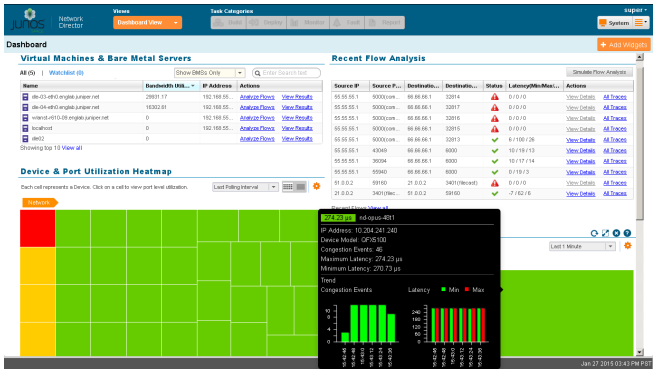Open Bandwidth Utilization column sort arrow

point(193,86)
